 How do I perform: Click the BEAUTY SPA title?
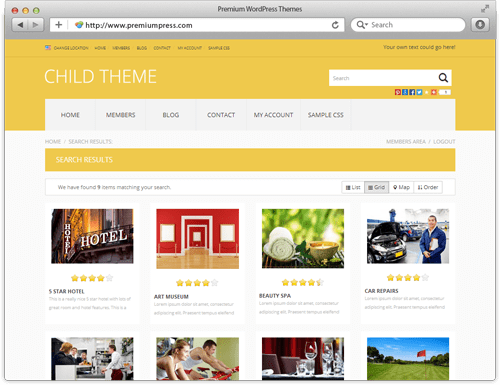[x=275, y=296]
